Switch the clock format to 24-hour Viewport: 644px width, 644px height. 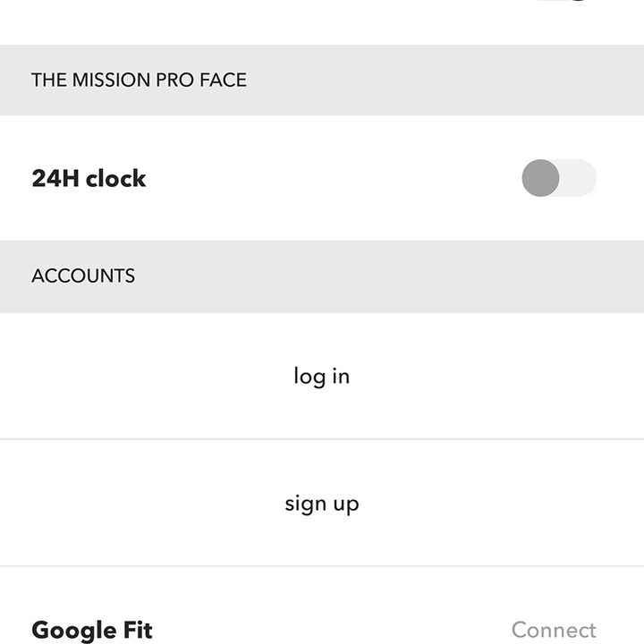click(559, 178)
